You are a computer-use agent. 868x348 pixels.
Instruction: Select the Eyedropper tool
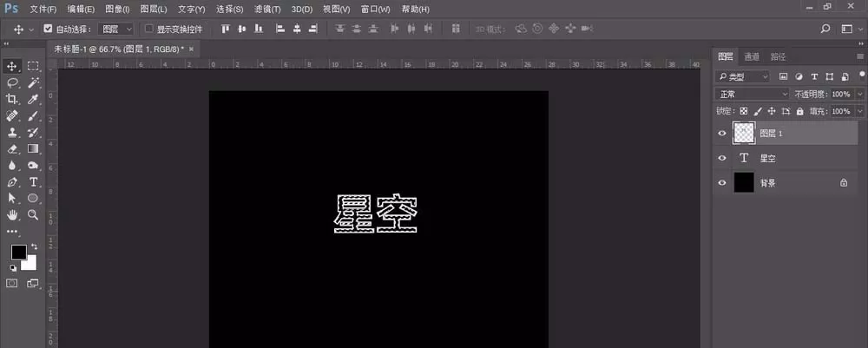coord(33,99)
